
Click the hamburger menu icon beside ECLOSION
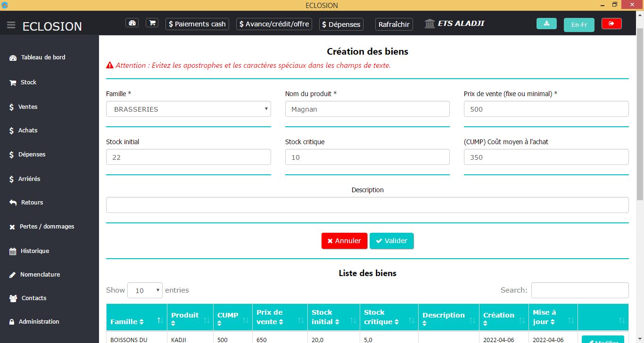11,25
